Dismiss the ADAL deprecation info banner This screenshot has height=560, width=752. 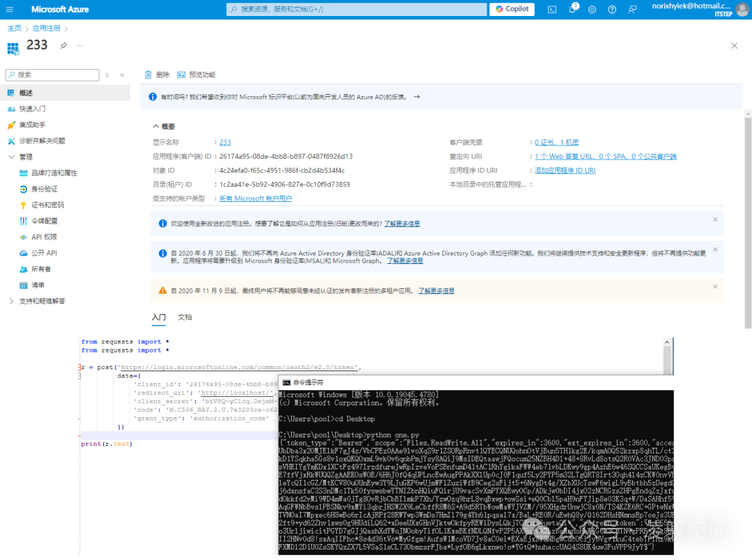[715, 249]
